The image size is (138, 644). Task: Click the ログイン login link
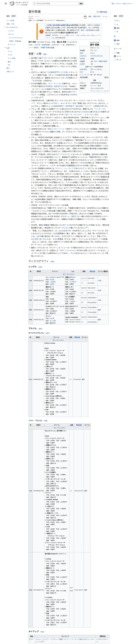coord(130,4)
